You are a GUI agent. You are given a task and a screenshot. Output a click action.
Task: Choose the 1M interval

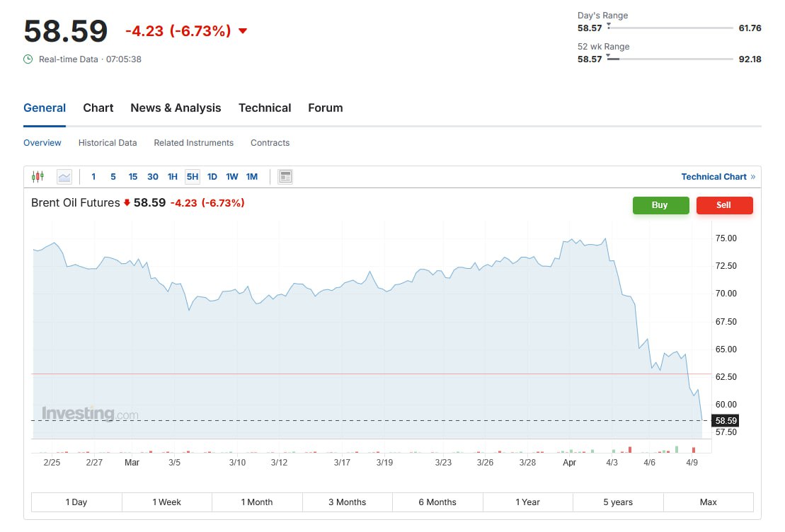coord(252,177)
